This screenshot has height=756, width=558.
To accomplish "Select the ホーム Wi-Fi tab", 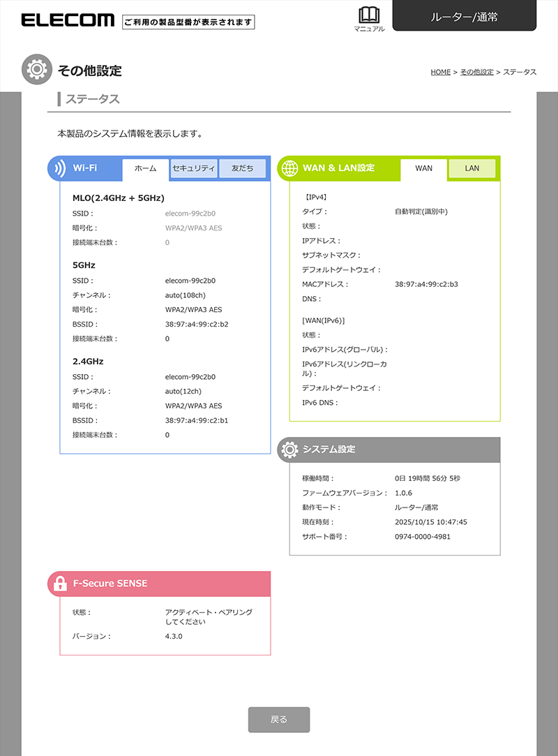I will pos(145,169).
